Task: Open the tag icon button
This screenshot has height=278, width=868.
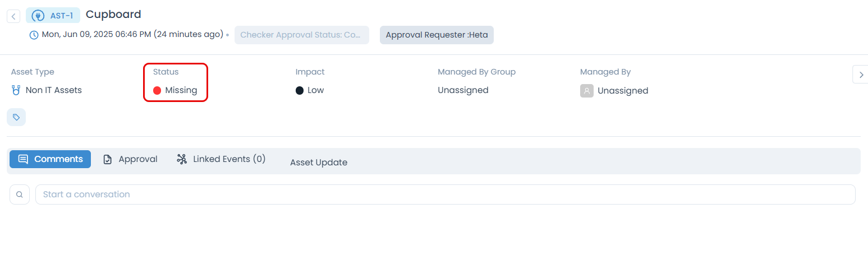Action: (x=16, y=117)
